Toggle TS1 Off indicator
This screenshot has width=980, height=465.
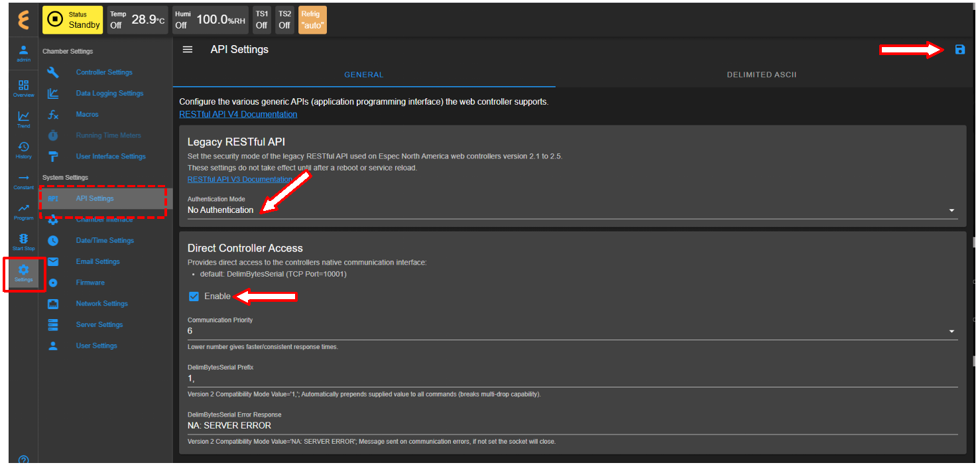pos(262,20)
